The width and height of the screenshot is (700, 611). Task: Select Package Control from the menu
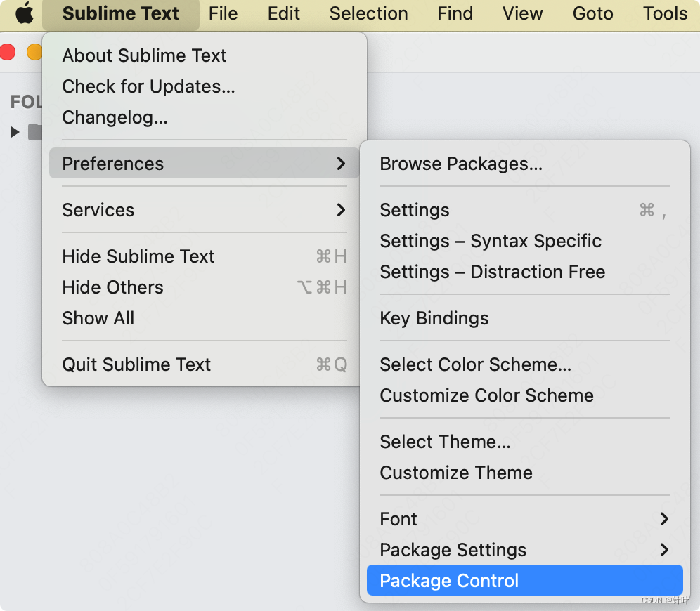coord(448,581)
